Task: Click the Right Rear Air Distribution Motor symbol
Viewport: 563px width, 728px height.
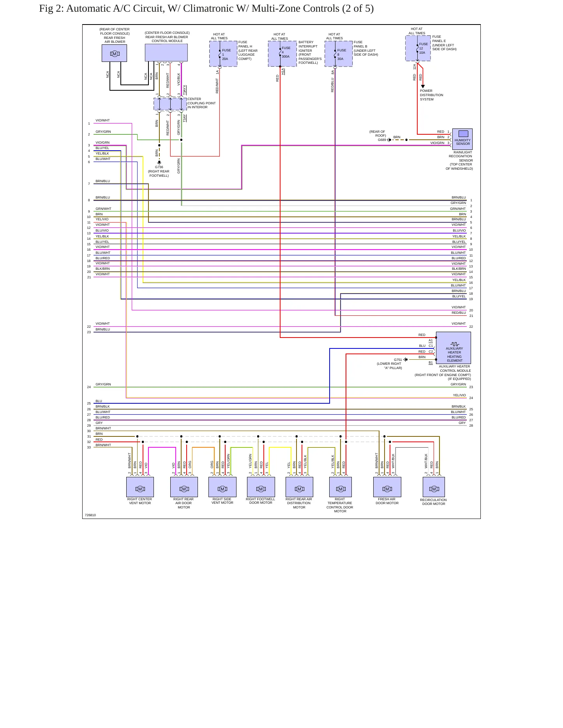Action: (x=299, y=487)
